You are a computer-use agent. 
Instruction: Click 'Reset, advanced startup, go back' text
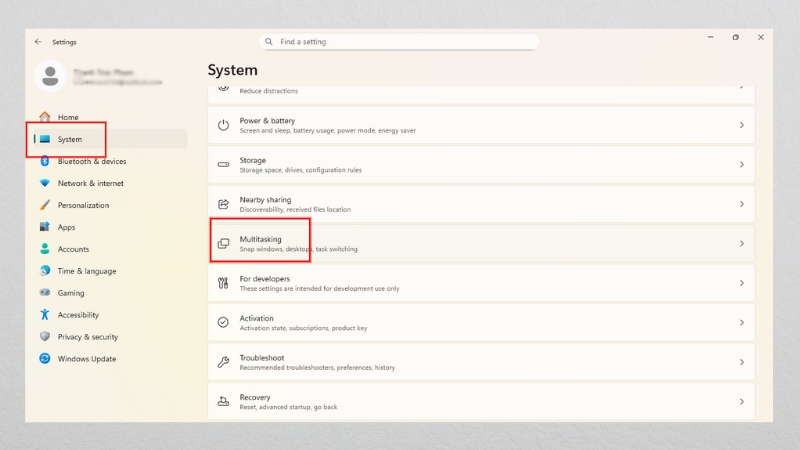tap(288, 407)
